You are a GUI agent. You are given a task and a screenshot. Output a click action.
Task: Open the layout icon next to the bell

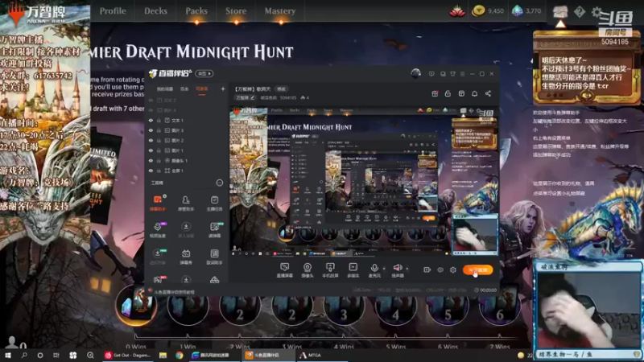[461, 93]
